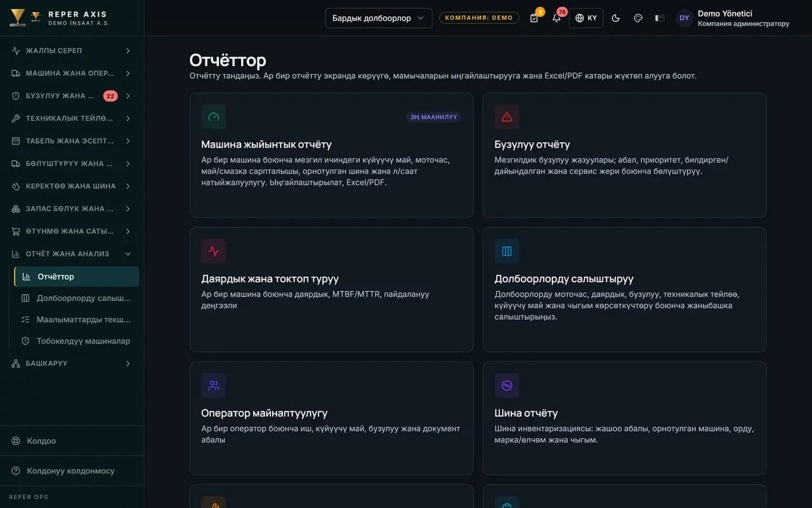812x508 pixels.
Task: Go to Маалыматтарды текш... in the sidebar
Action: (x=77, y=319)
